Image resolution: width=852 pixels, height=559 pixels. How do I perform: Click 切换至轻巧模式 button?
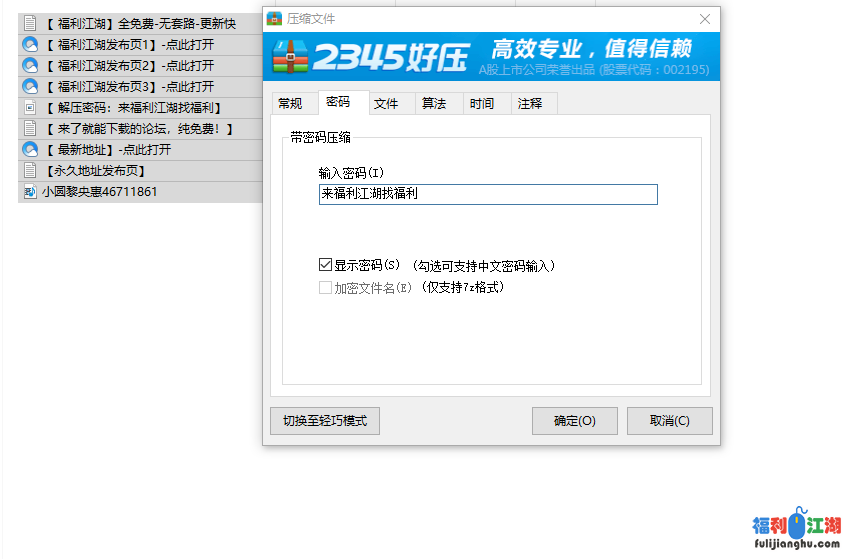tap(325, 421)
